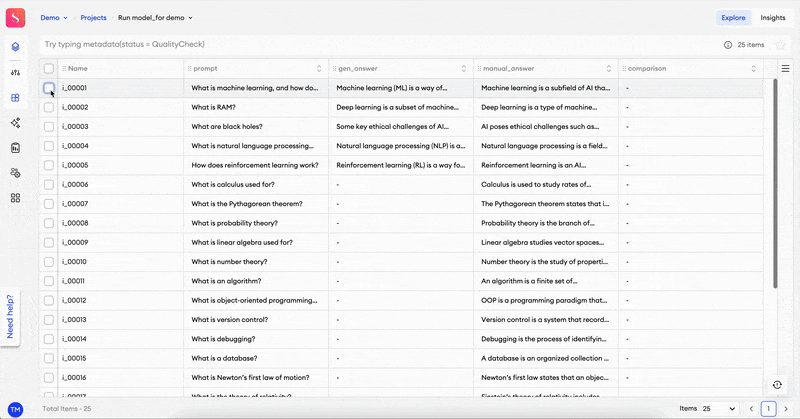Image resolution: width=800 pixels, height=419 pixels.
Task: Click the Name column header
Action: 121,68
